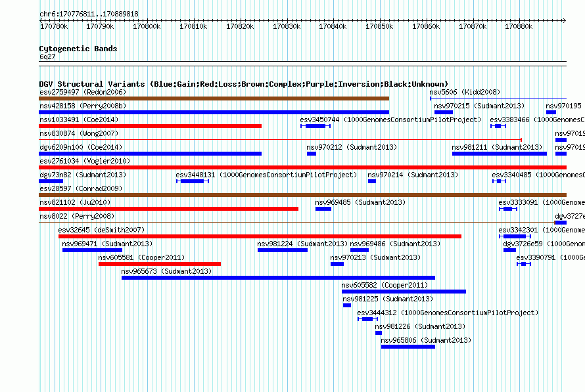Click the nsv8022 (Perry2008) variant label
Viewport: 585px width, 392px height.
click(77, 216)
